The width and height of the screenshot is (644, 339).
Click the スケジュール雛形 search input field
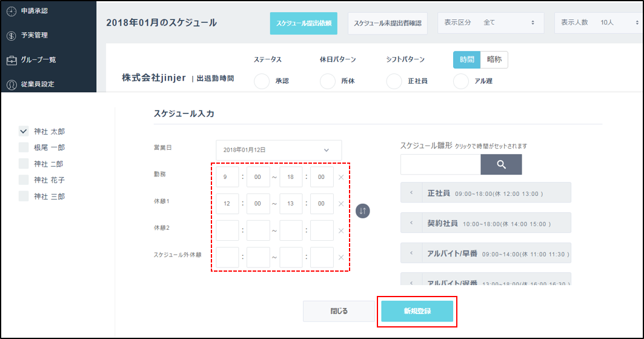pos(440,164)
